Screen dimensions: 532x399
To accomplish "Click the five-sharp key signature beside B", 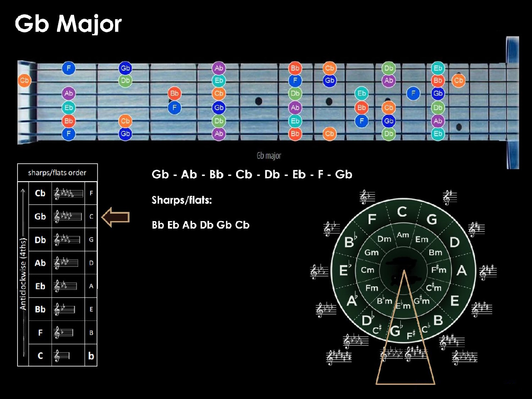I will click(452, 342).
